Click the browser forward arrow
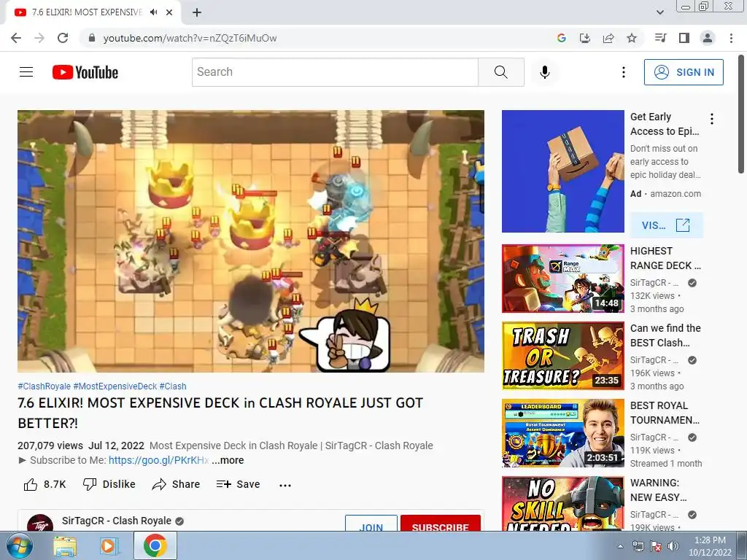This screenshot has height=560, width=747. pos(39,38)
